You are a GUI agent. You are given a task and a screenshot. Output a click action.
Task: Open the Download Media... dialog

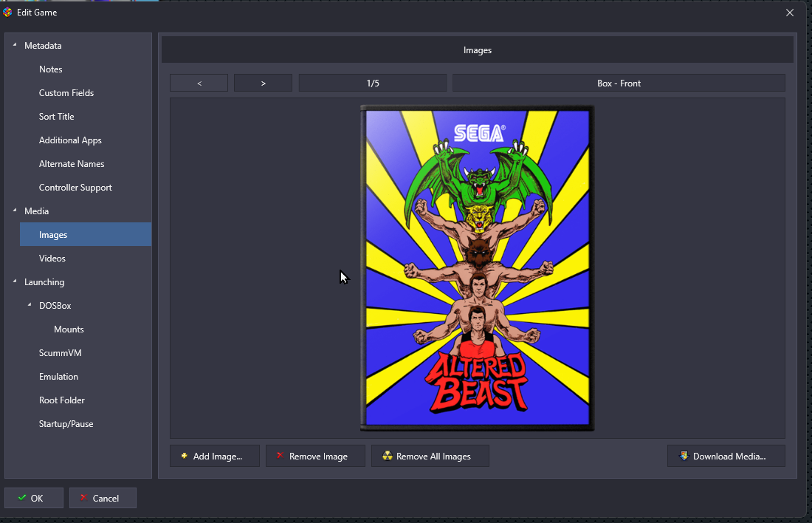pos(726,456)
